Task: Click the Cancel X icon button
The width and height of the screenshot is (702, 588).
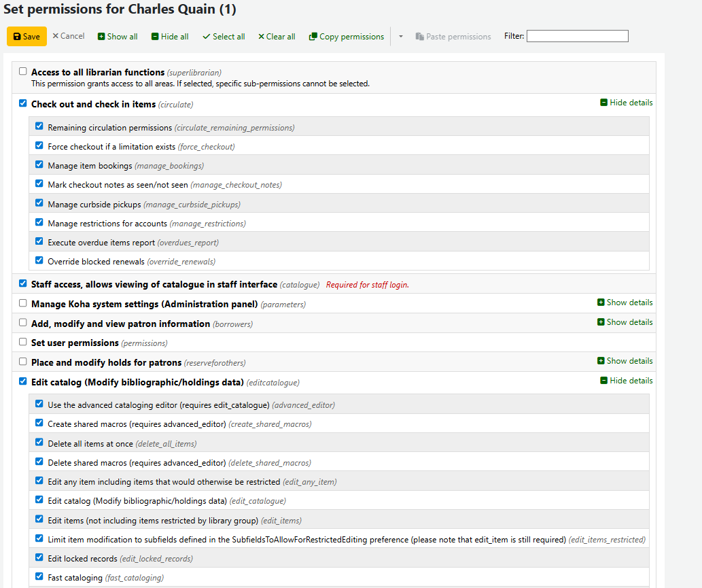Action: pos(69,36)
